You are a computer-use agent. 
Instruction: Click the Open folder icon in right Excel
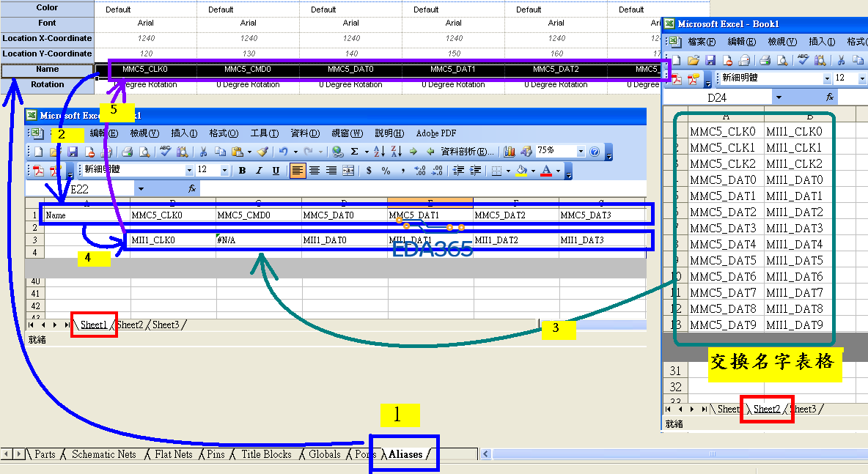(x=693, y=60)
